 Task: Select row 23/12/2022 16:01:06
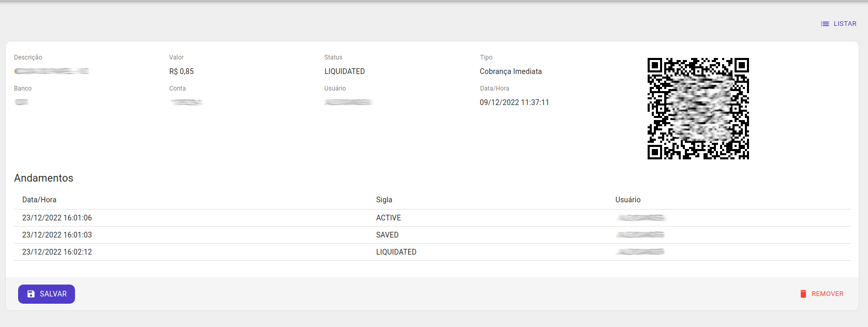432,218
